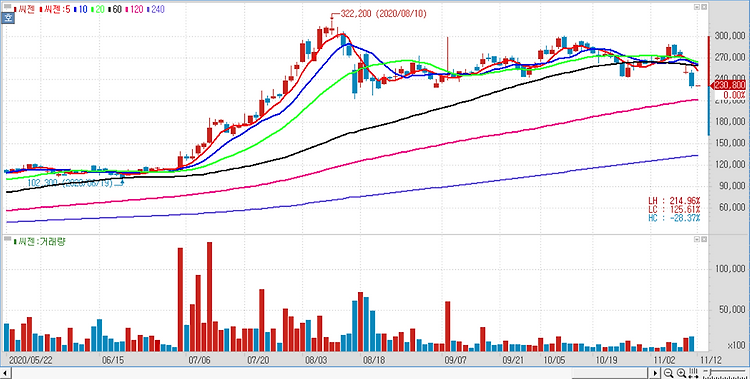Click the 07/20 date label
Screen dimensions: 750x379
[258, 359]
